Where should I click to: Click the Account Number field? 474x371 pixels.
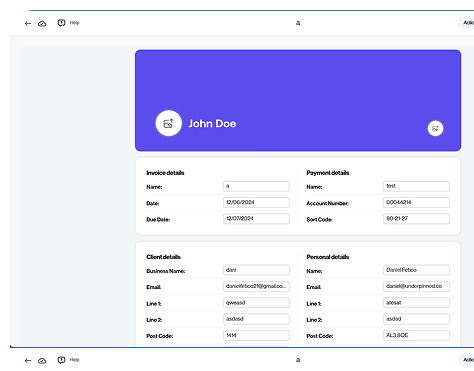pos(416,202)
